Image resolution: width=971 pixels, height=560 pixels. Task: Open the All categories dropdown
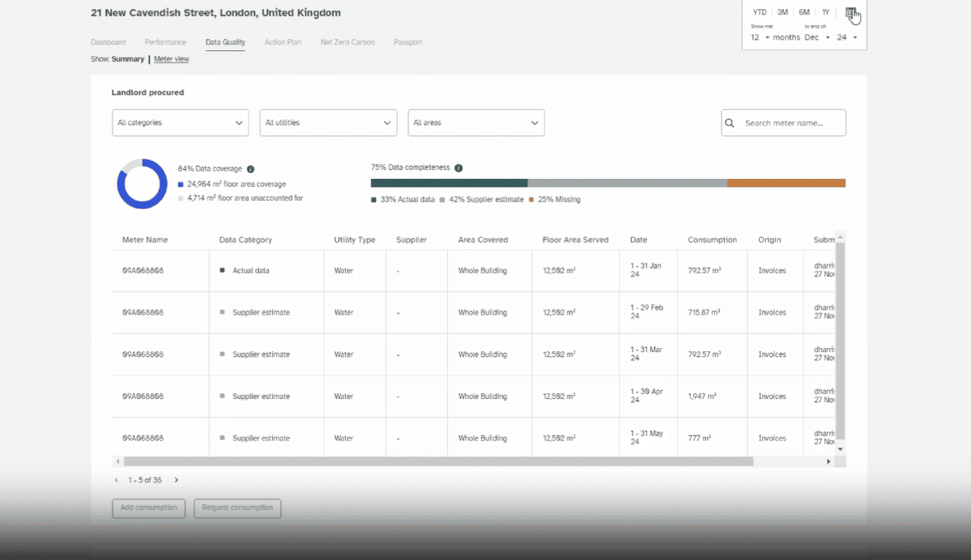pos(181,122)
